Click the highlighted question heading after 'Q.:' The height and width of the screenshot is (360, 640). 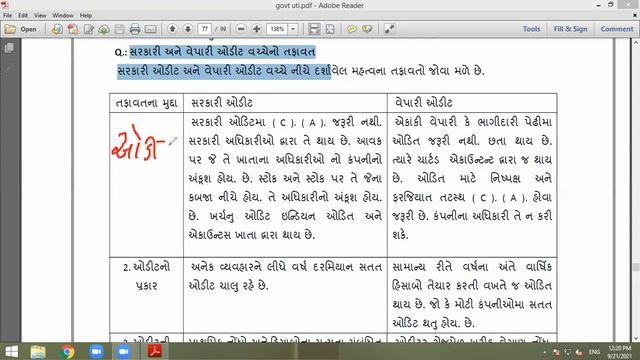tap(222, 52)
